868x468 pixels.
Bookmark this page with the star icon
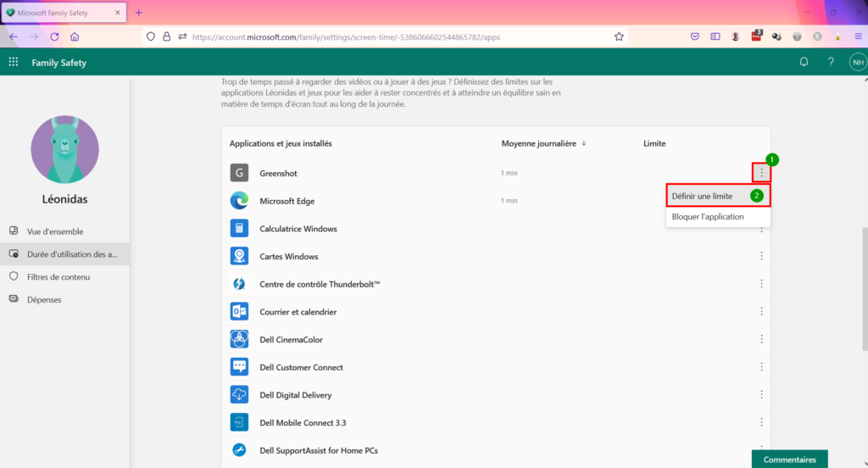tap(619, 37)
